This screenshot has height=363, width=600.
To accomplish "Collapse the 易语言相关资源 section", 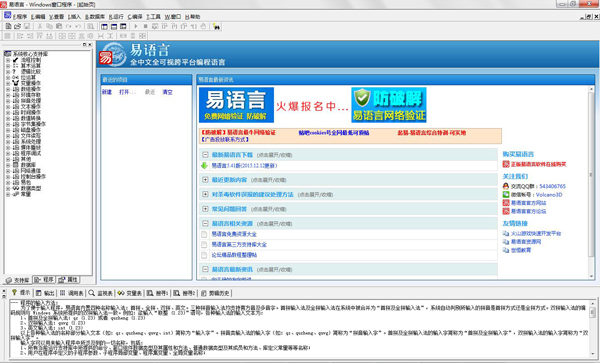I will tap(205, 223).
